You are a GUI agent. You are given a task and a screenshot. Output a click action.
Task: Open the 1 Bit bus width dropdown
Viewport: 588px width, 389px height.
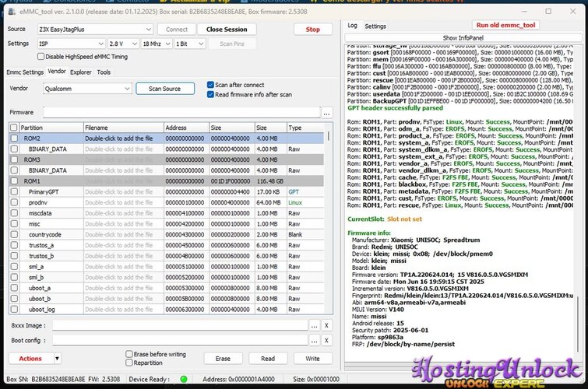click(190, 44)
